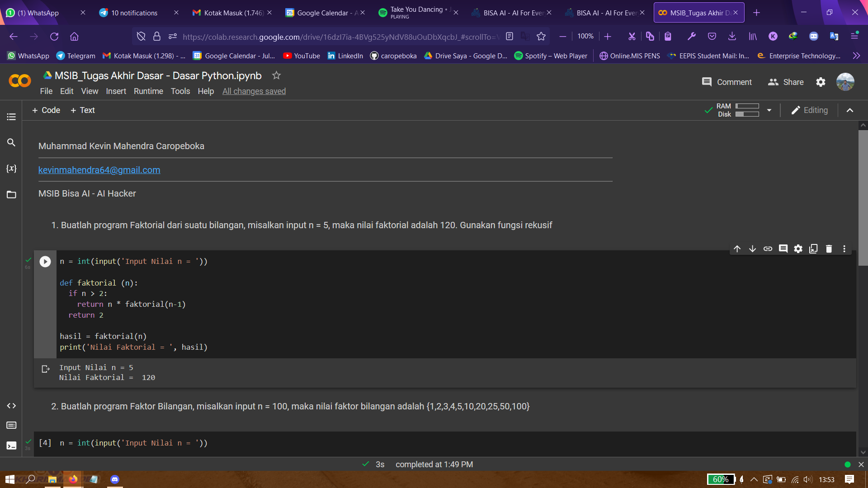Open the Variables inspector panel
This screenshot has height=488, width=868.
pos(11,169)
